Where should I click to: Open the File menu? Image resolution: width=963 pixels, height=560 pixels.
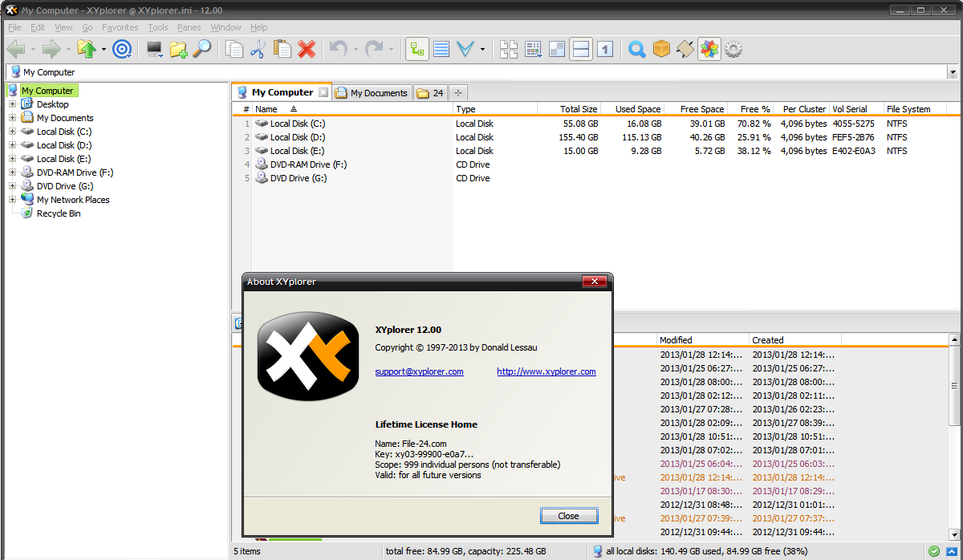[x=14, y=27]
